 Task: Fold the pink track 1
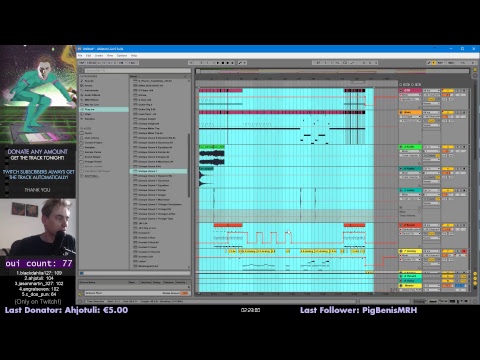point(401,90)
